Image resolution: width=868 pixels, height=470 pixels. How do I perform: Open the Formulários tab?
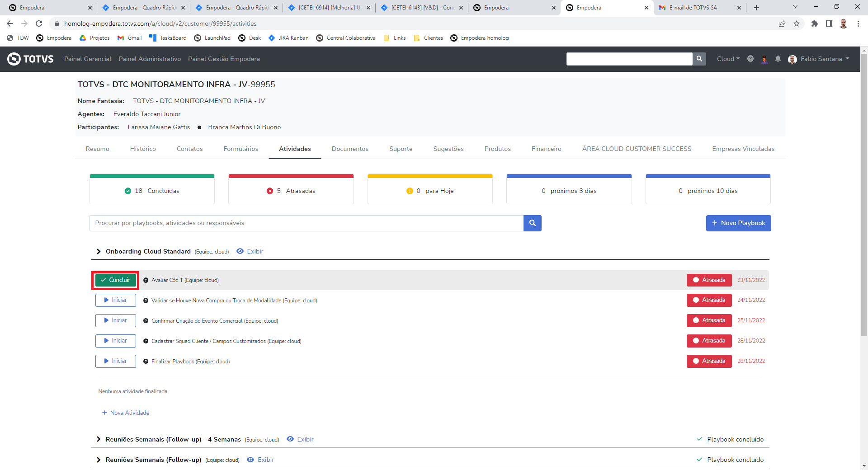coord(241,149)
